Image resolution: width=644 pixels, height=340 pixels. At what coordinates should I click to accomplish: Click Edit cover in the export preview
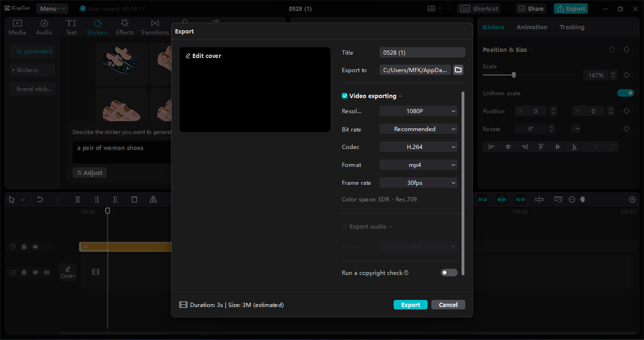[x=203, y=56]
